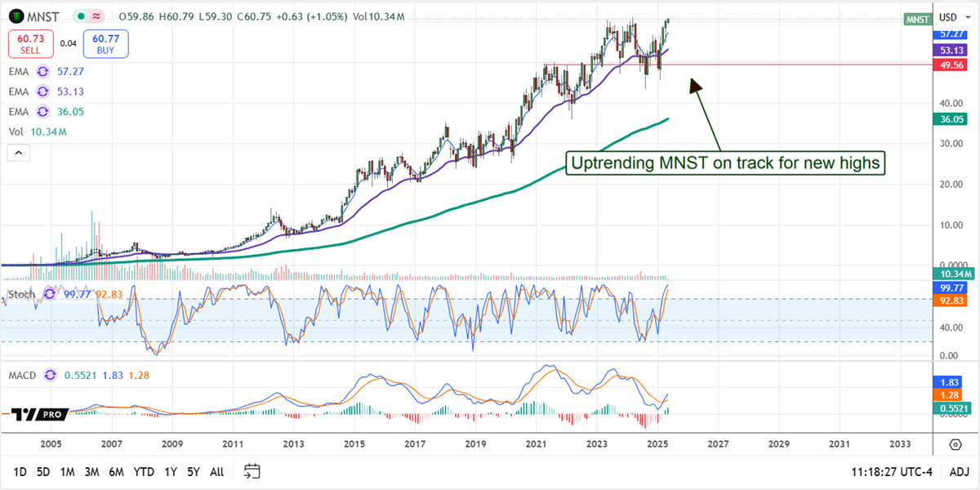Open the USD currency dropdown
Image resolution: width=980 pixels, height=490 pixels.
(x=952, y=17)
